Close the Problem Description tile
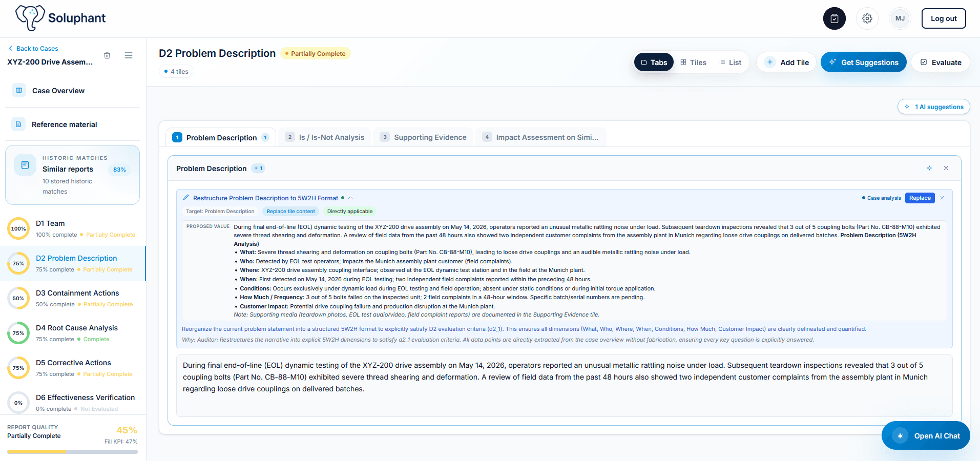Screen dimensions: 980x461 pos(946,168)
